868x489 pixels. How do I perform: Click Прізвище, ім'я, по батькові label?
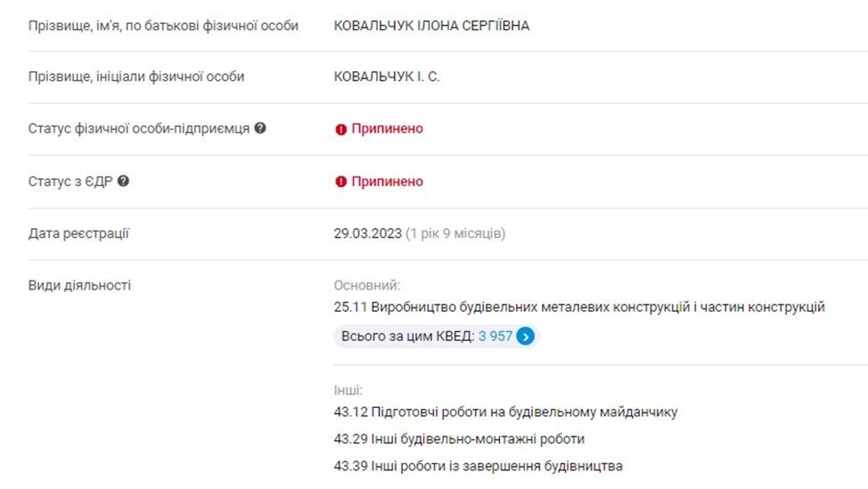[163, 26]
